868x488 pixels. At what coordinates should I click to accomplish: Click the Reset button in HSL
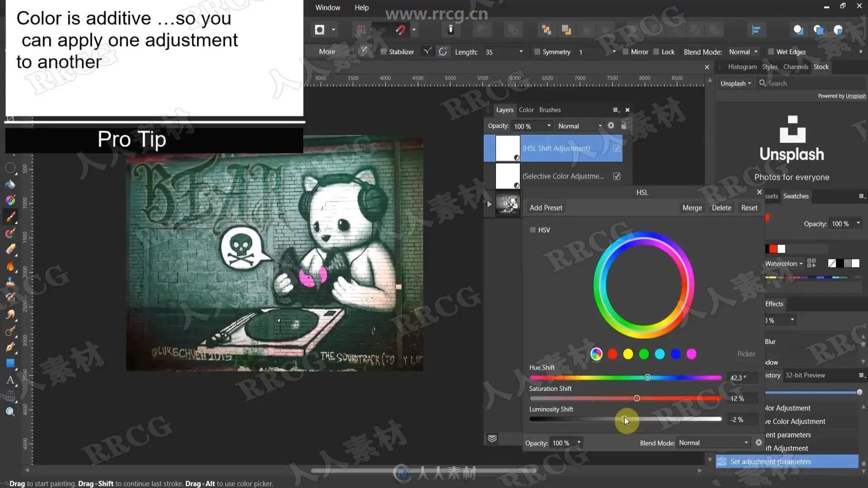point(749,208)
